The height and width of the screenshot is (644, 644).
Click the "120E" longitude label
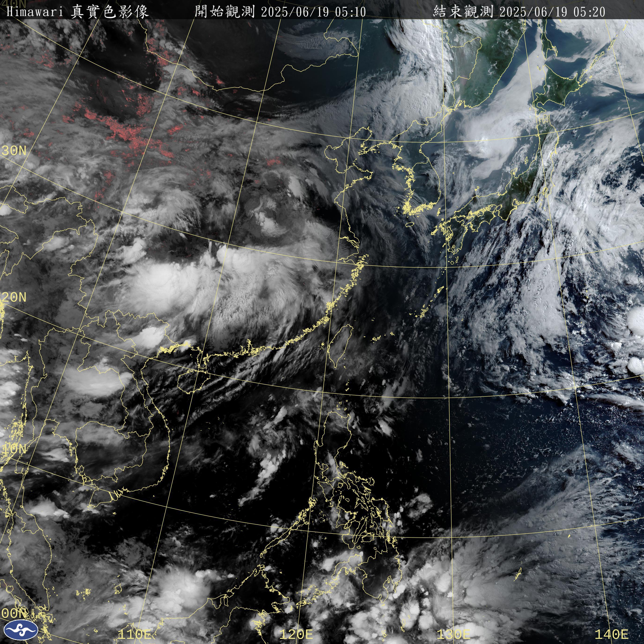pos(296,634)
